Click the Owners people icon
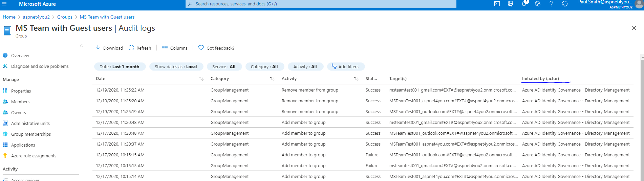This screenshot has width=644, height=181. pos(5,112)
